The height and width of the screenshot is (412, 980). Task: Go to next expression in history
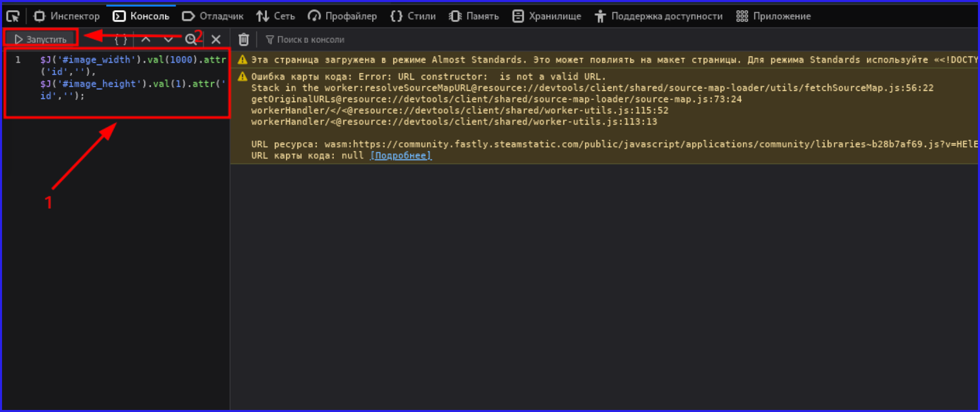coord(168,39)
